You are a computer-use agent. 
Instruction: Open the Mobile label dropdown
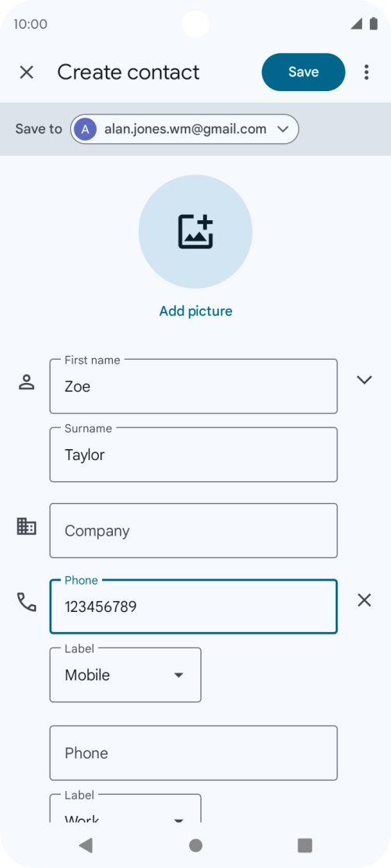tap(125, 675)
